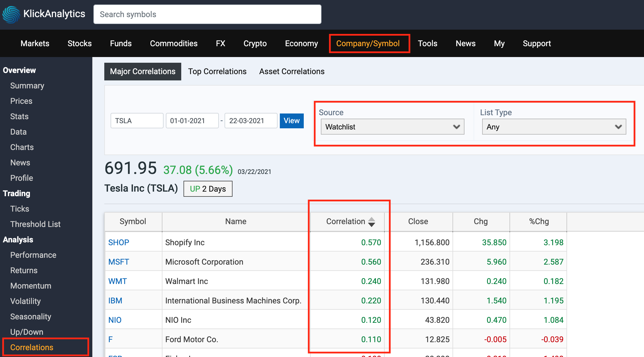
Task: Open the List Type Any dropdown
Action: click(x=554, y=127)
